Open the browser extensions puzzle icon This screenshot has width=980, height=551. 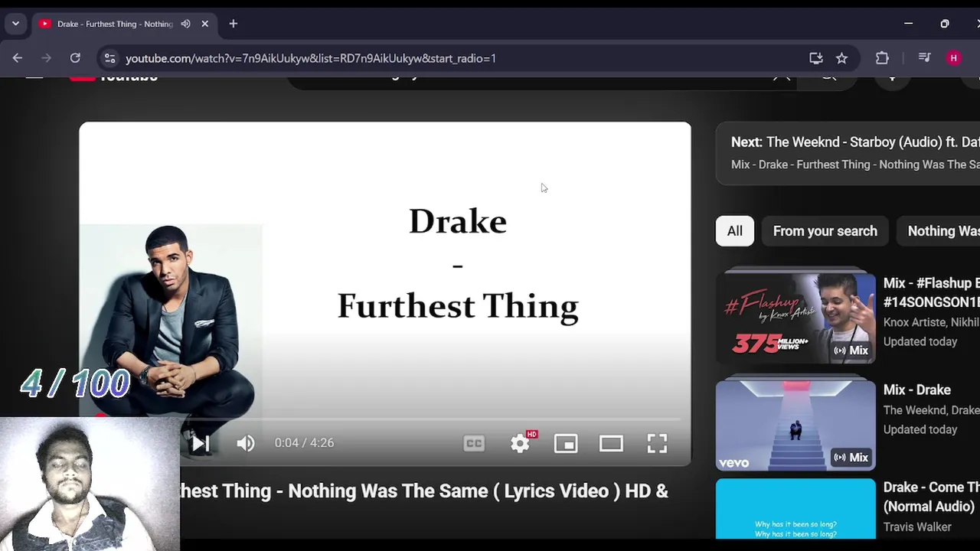(882, 58)
